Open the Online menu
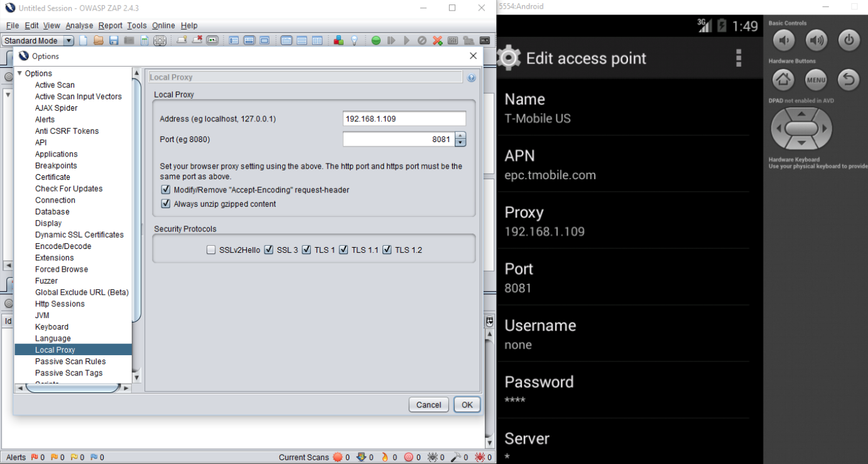Screen dimensions: 868x464 [x=163, y=26]
